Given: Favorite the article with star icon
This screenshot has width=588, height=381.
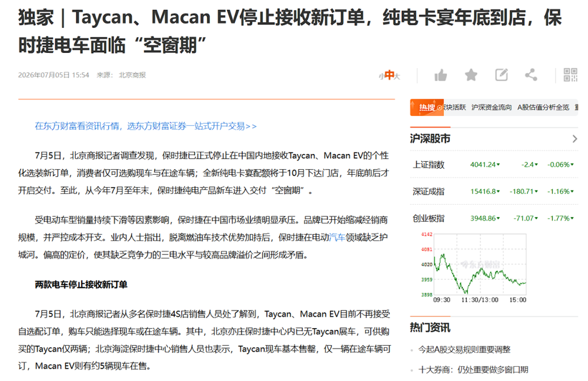Looking at the screenshot, I should click(x=471, y=75).
